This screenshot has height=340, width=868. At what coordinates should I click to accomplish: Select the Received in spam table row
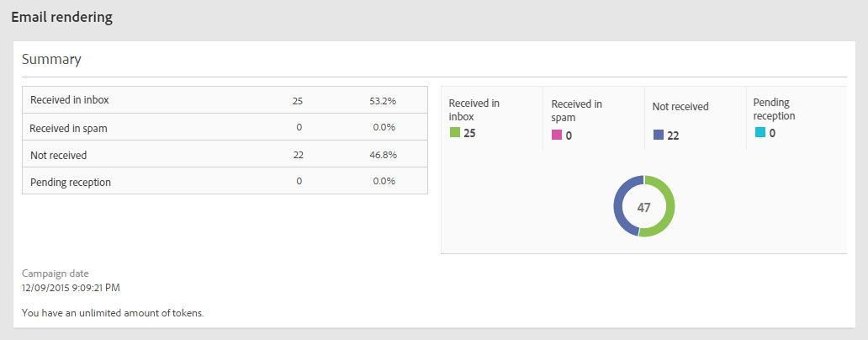click(225, 128)
